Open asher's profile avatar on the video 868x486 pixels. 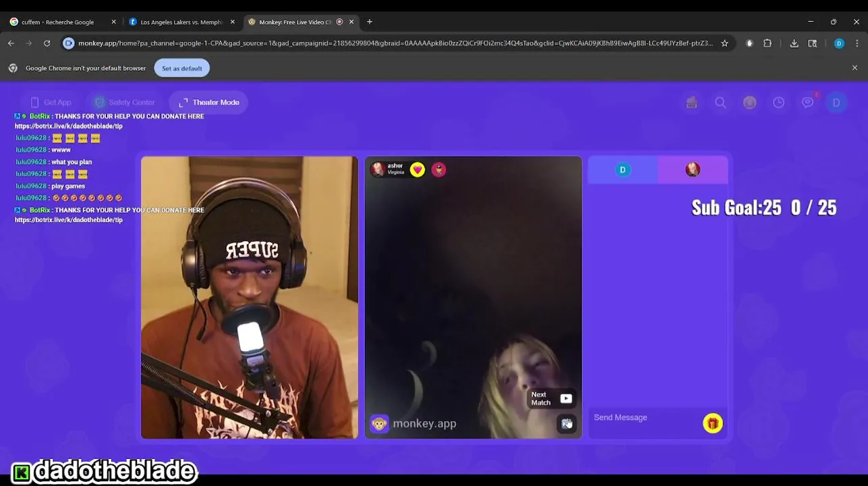(378, 169)
